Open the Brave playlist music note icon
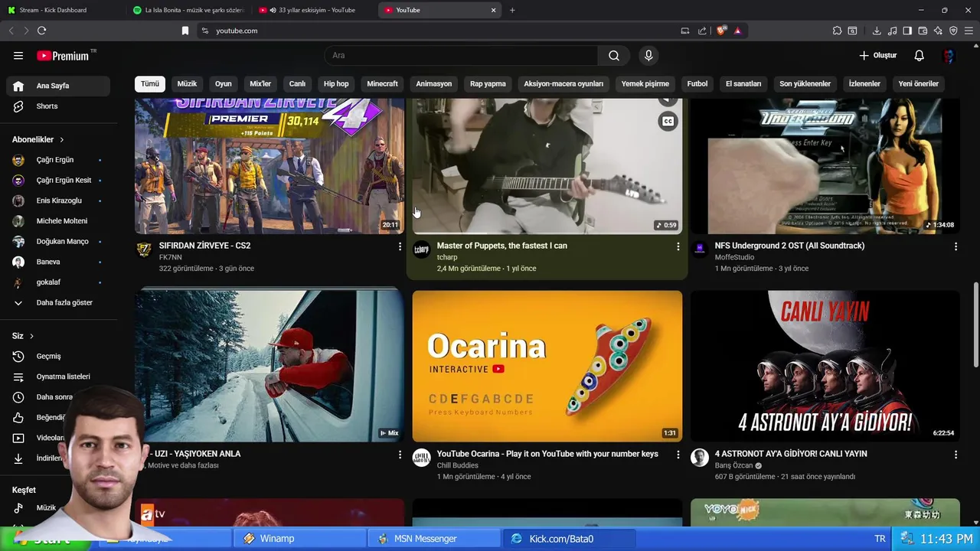The width and height of the screenshot is (980, 551). [x=892, y=31]
